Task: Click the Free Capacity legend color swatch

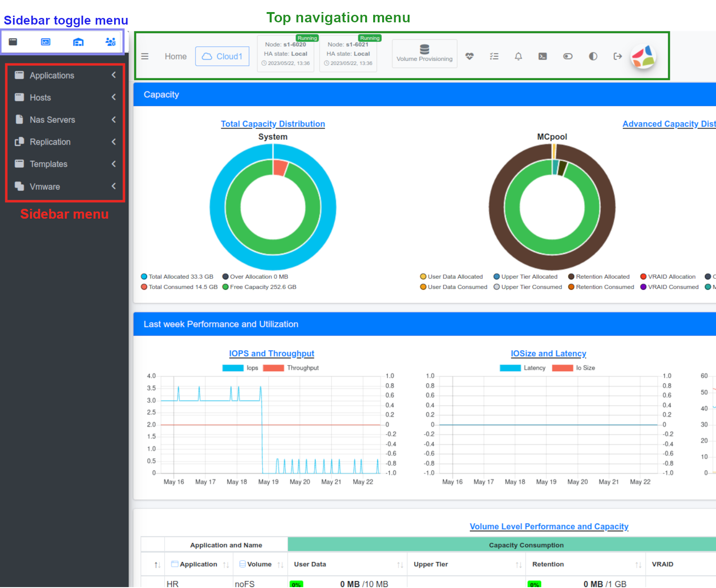Action: coord(226,287)
